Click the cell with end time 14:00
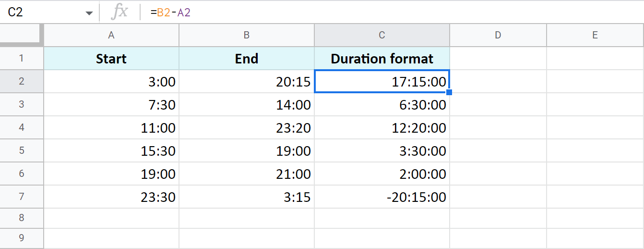Screen dimensions: 644x249 [x=247, y=105]
